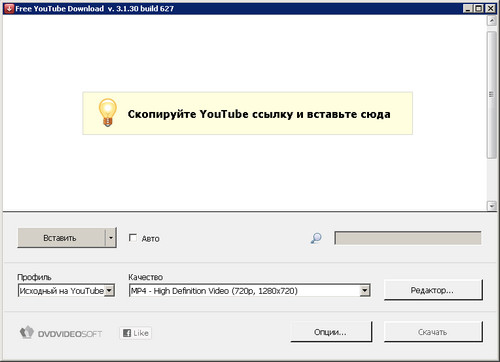Click the scroll up arrow

492,21
